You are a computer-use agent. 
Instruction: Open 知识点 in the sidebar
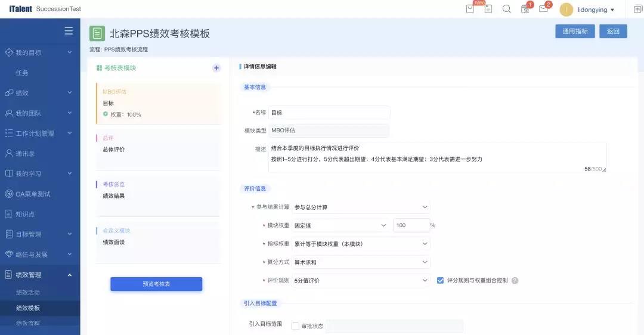(25, 214)
